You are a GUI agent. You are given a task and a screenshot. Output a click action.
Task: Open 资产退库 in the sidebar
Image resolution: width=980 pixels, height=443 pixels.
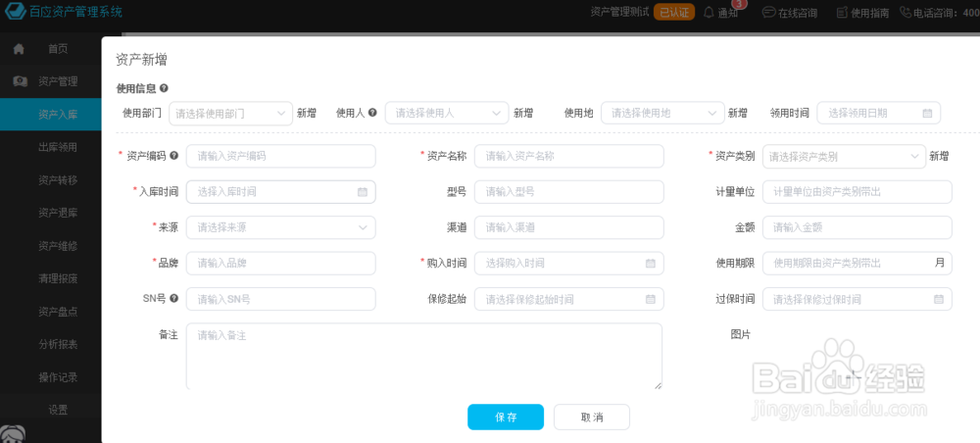click(58, 213)
